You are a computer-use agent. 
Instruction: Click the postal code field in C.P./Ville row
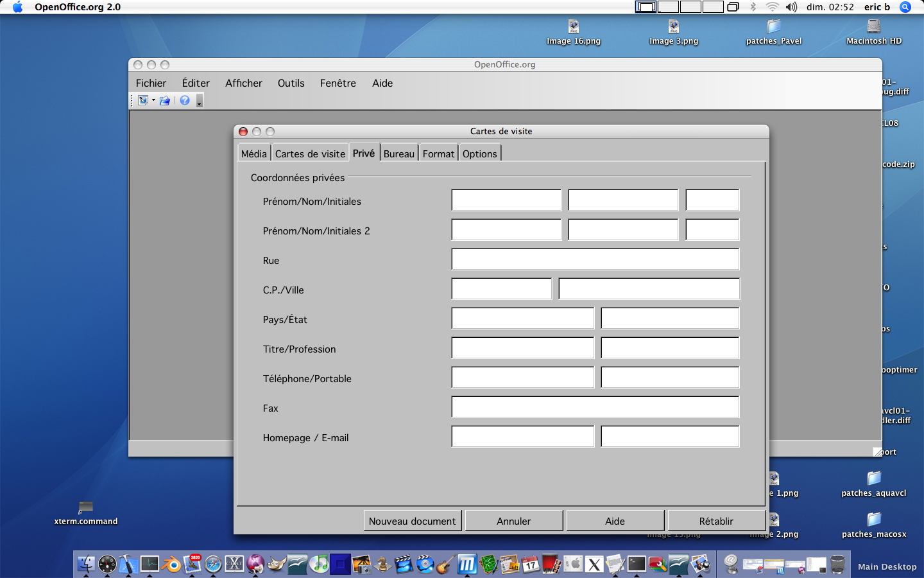point(502,289)
